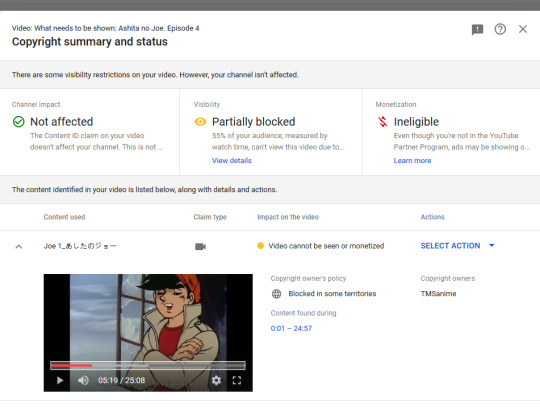Screen dimensions: 540x415
Task: Open View details link under visibility
Action: [231, 160]
